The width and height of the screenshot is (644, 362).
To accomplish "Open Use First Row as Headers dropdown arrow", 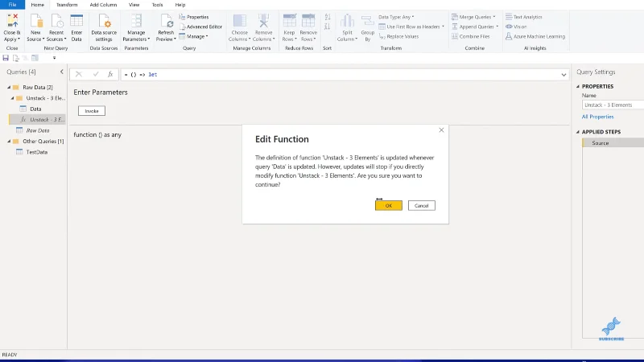I will tap(443, 27).
